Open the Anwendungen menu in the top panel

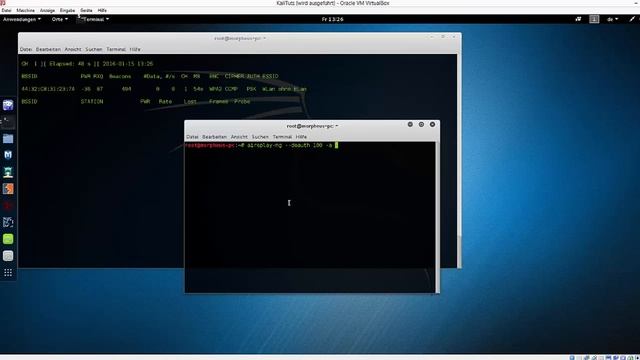pyautogui.click(x=22, y=19)
